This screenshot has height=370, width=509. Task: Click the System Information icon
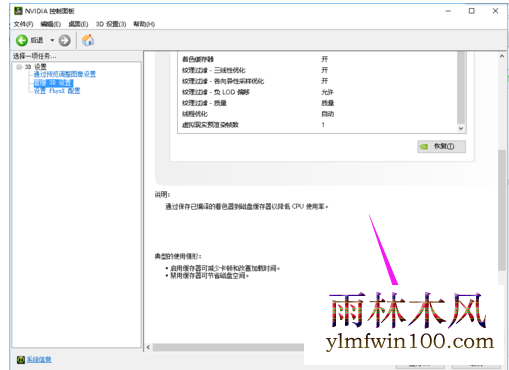[x=21, y=360]
